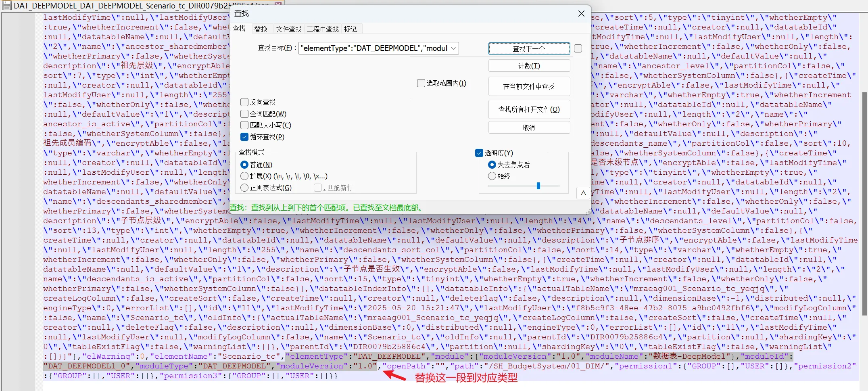Select 正则表达式 search mode
The width and height of the screenshot is (868, 391).
[244, 188]
